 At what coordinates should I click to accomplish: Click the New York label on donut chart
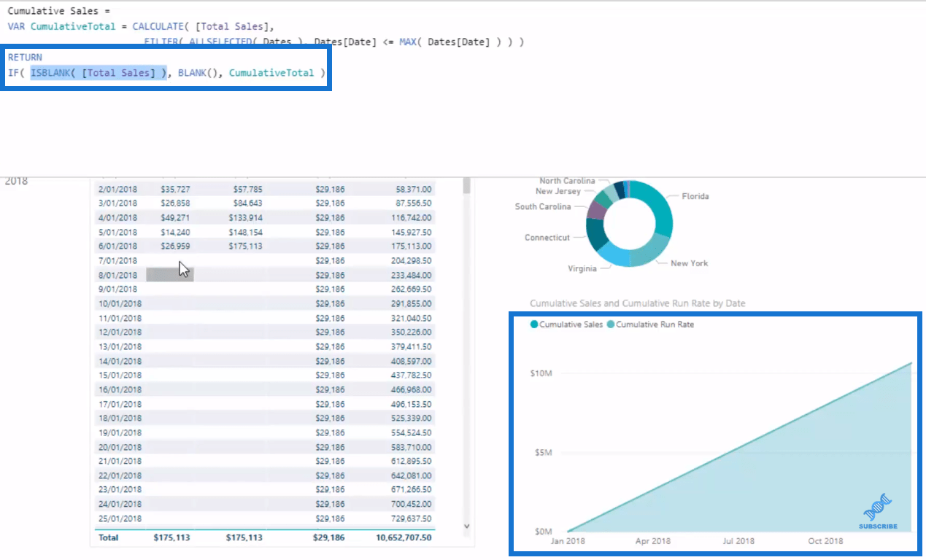(690, 263)
